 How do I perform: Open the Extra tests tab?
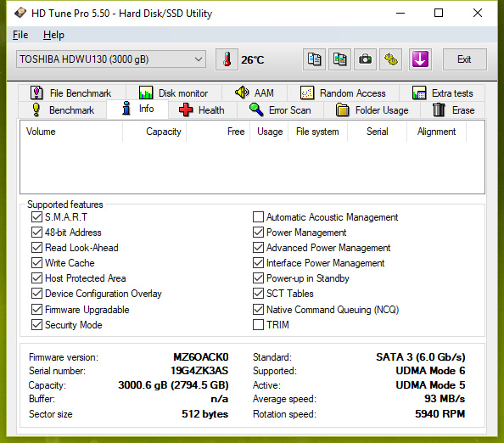tap(442, 93)
